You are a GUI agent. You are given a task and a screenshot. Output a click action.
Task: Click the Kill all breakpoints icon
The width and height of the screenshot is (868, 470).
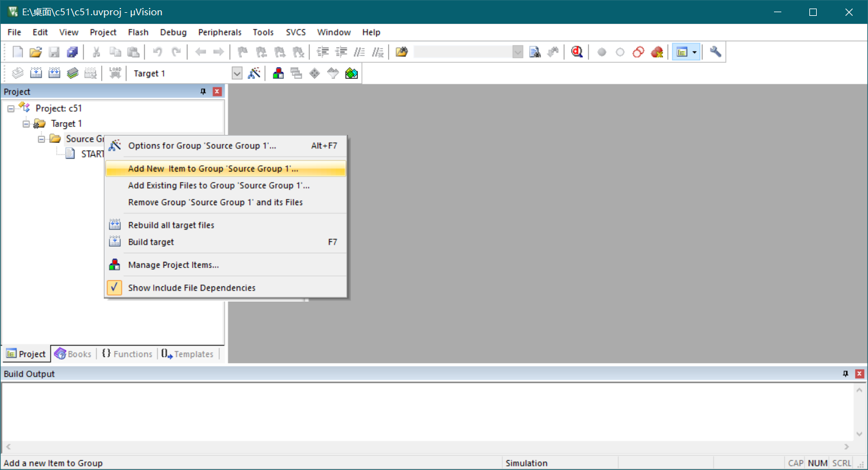[657, 52]
